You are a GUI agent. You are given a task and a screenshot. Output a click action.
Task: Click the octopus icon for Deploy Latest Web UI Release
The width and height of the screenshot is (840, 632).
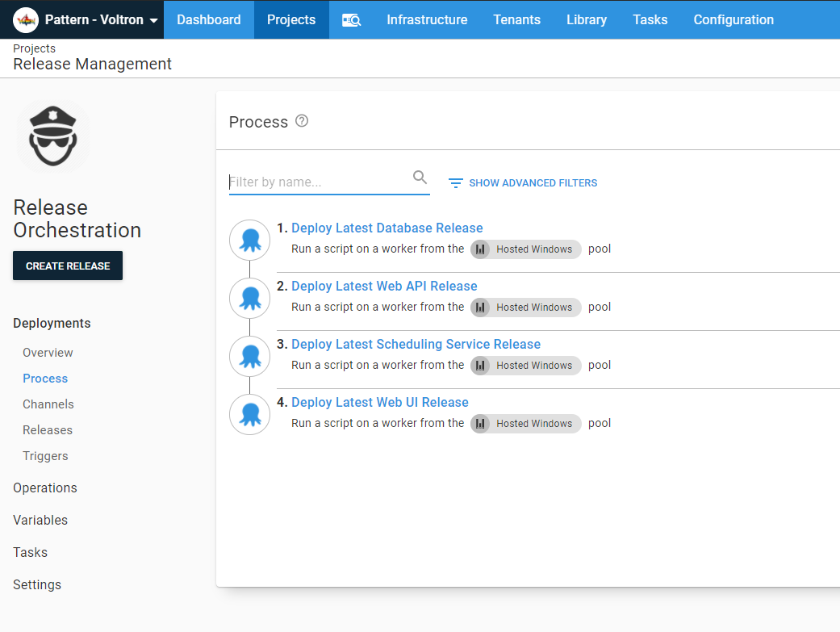249,414
